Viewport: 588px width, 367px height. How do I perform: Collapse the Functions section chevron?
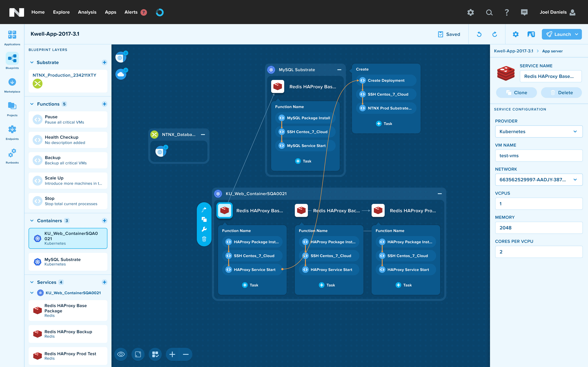32,104
